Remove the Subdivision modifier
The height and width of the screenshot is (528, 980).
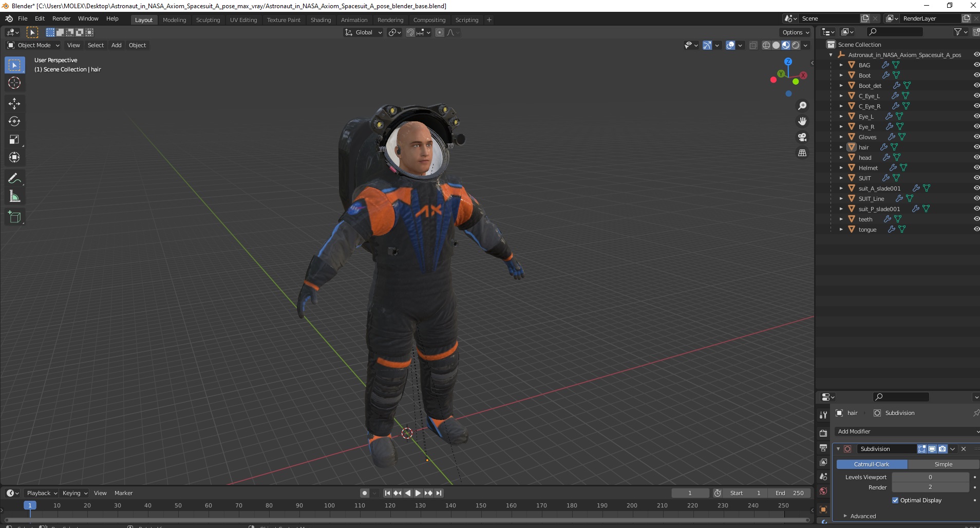click(964, 449)
